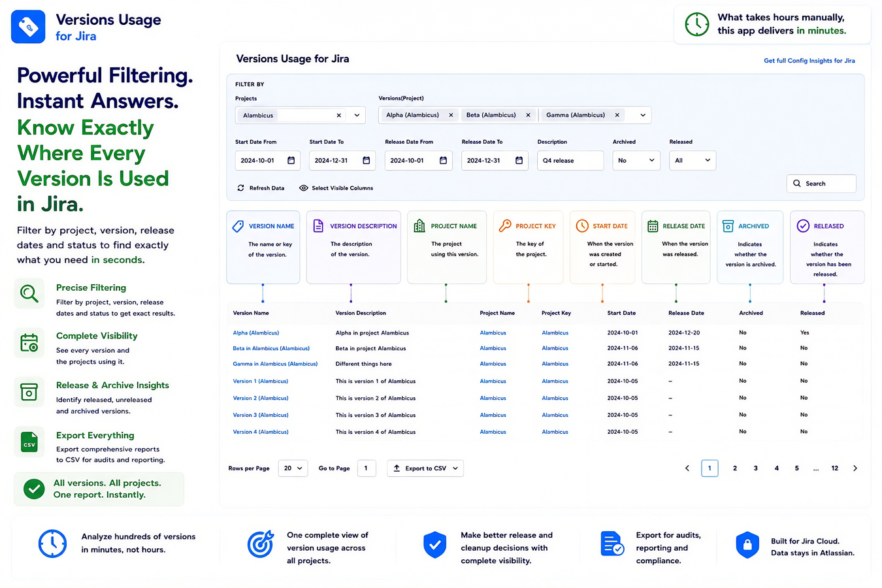
Task: Click the Description field with Q4 release
Action: 570,161
